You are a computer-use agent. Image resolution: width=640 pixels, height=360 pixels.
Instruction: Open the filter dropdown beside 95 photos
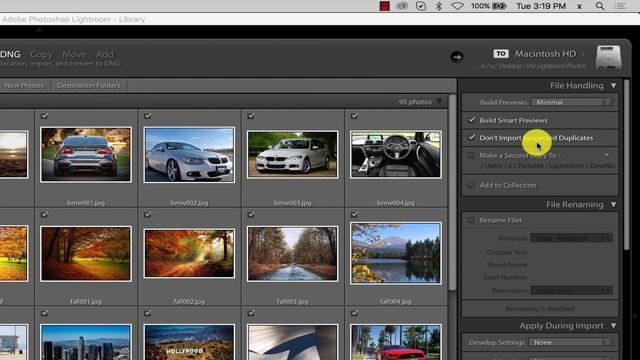point(439,101)
